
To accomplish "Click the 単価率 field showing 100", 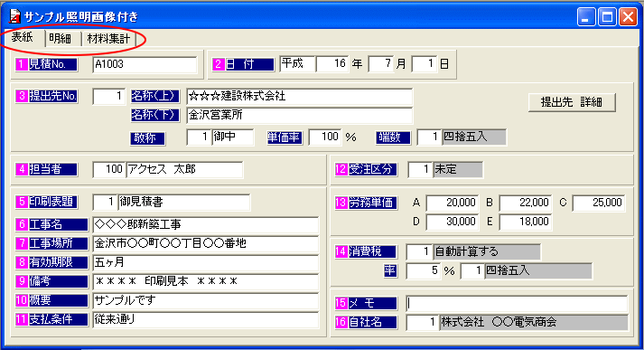I will point(325,137).
